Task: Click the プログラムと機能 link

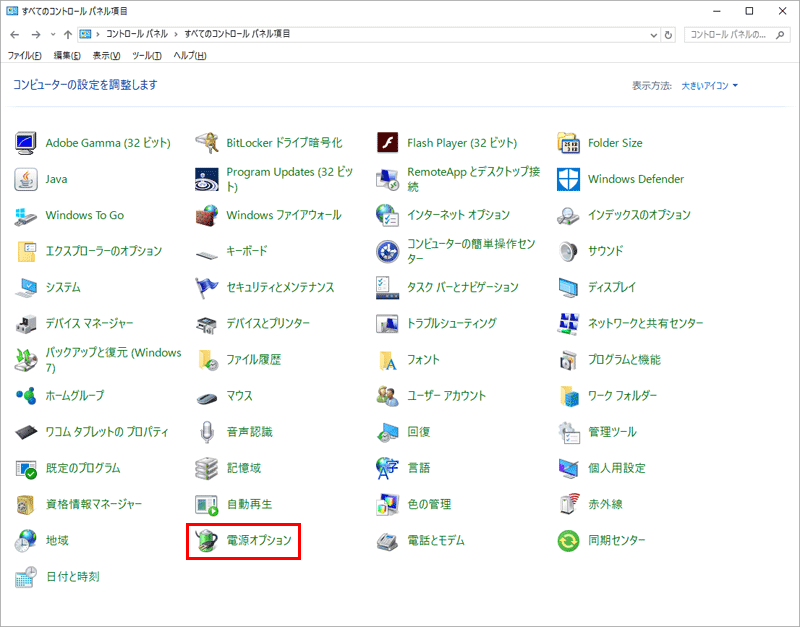Action: tap(624, 360)
